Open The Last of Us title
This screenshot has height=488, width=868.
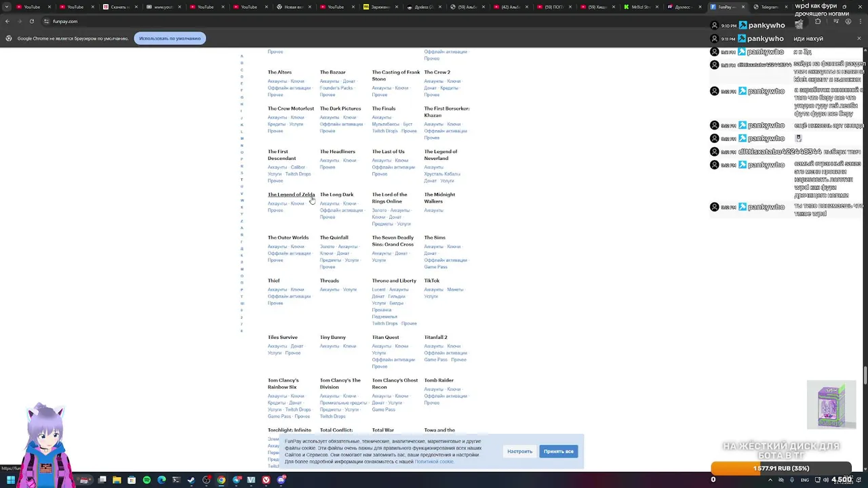click(388, 152)
